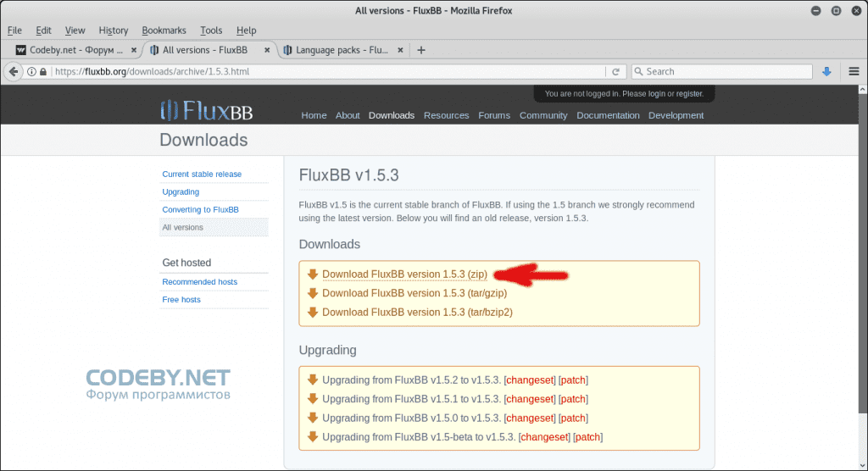The width and height of the screenshot is (868, 471).
Task: Click the scrollbar down arrow
Action: [x=862, y=465]
